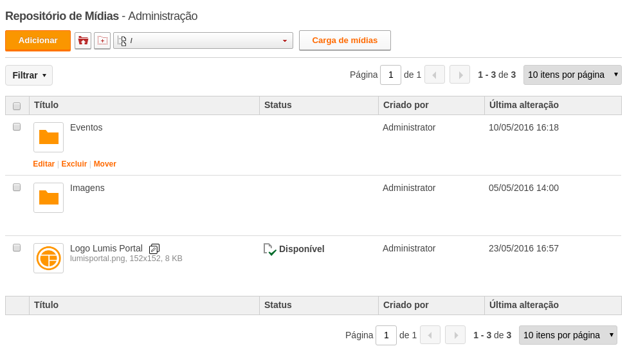Click bottom pagination next page arrow
This screenshot has height=364, width=627.
(x=455, y=335)
